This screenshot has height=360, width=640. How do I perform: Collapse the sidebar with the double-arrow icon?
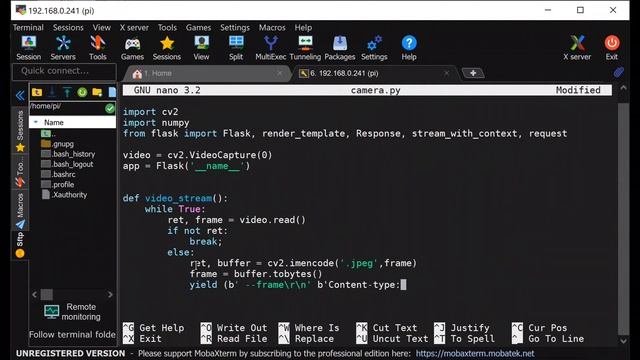coord(20,96)
